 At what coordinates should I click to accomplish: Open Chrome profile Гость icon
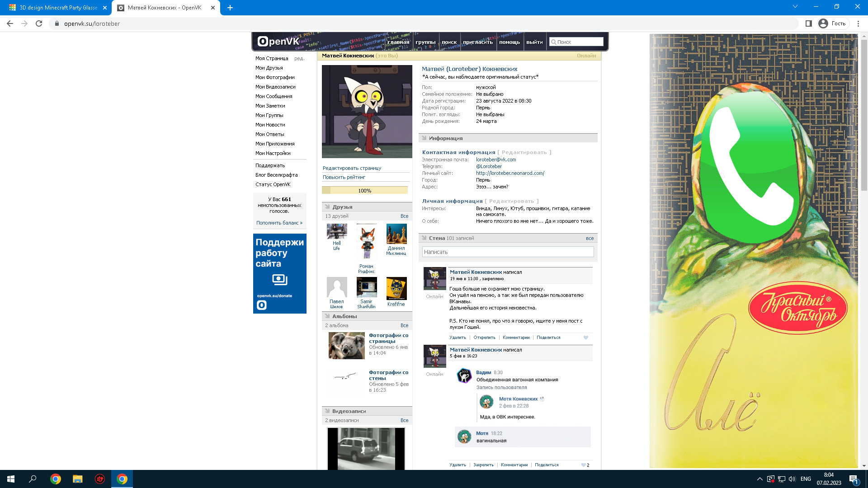coord(823,23)
